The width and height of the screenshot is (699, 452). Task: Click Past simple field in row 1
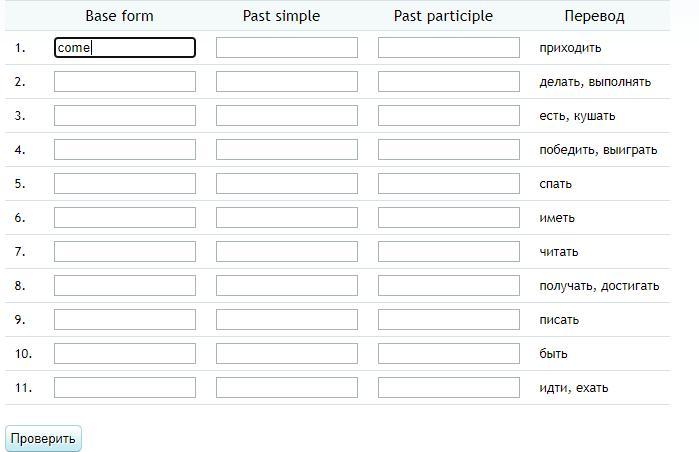click(286, 48)
